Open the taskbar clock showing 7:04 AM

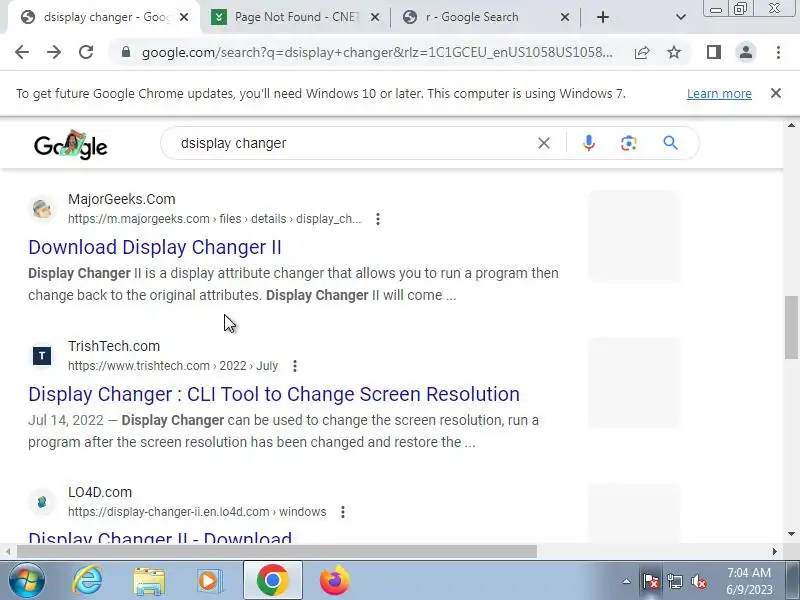click(x=749, y=581)
